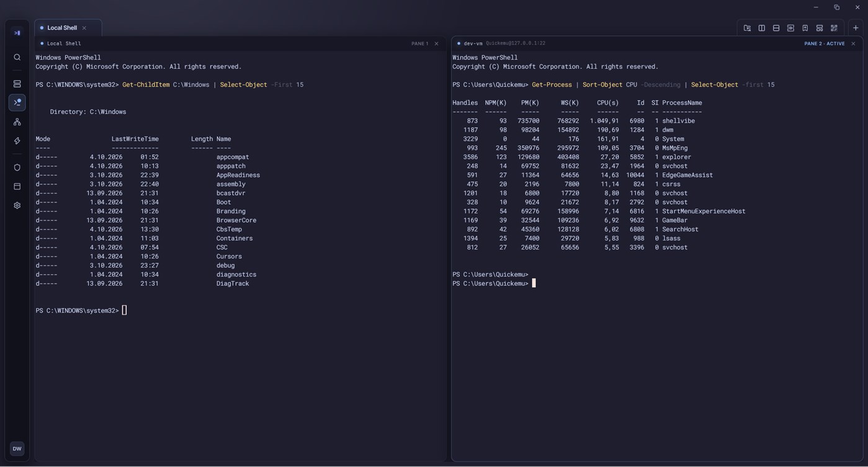Click the EdgeGameAssist process row

583,175
